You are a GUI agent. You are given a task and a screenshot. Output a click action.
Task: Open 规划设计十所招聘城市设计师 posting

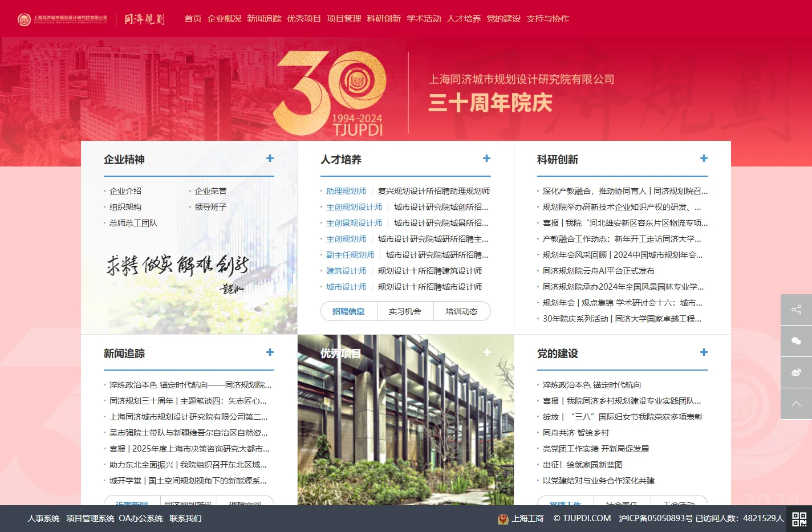pos(430,287)
